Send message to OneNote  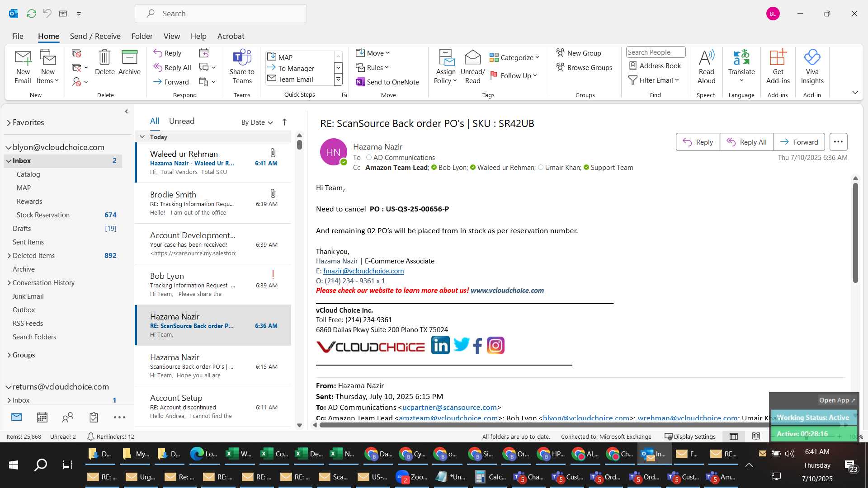(x=387, y=82)
